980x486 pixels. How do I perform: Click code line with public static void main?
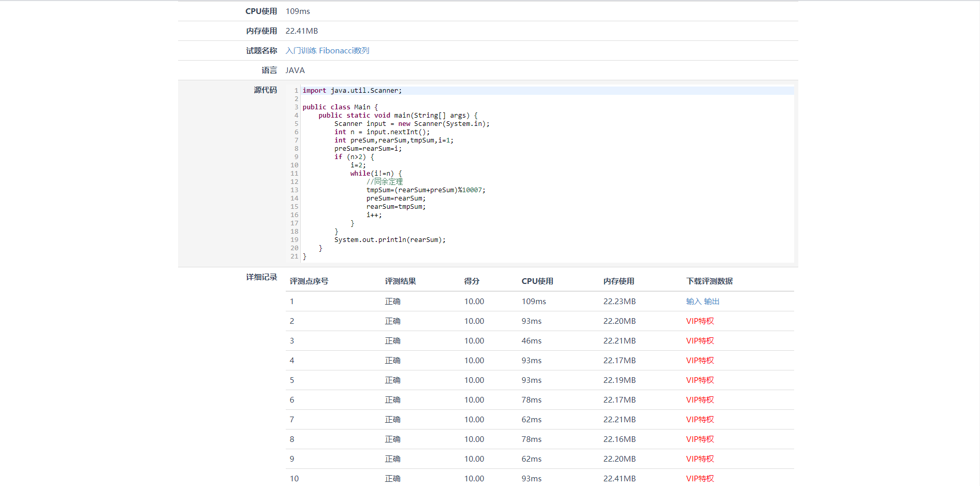point(398,116)
